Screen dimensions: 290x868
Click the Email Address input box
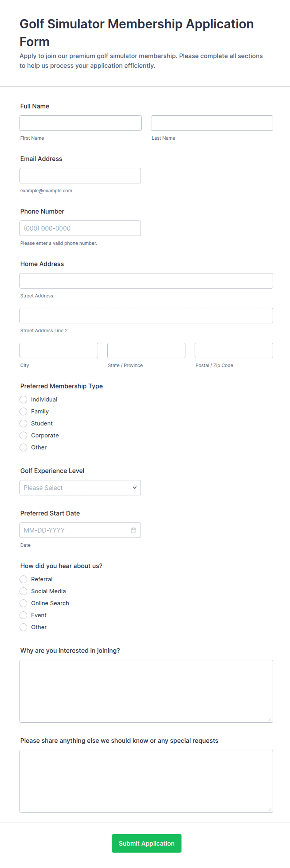click(x=80, y=176)
